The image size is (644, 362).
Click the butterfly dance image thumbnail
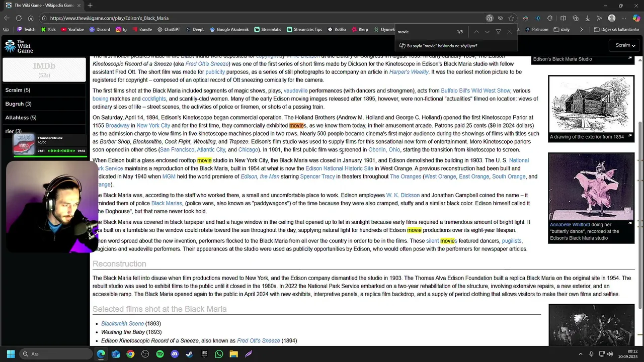591,187
